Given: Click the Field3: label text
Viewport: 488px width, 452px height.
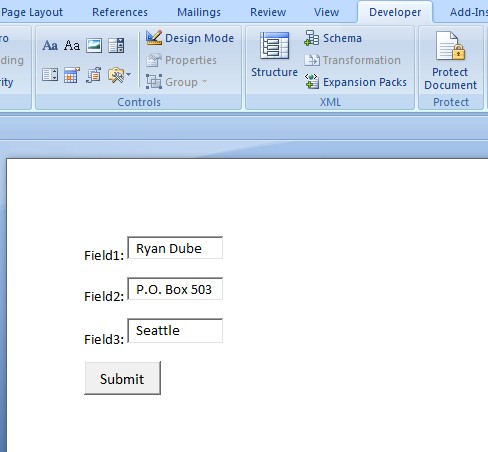Looking at the screenshot, I should tap(104, 339).
